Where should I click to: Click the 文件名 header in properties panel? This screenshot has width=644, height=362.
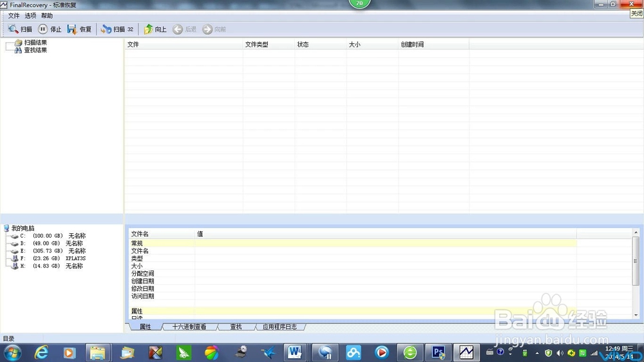pyautogui.click(x=162, y=234)
